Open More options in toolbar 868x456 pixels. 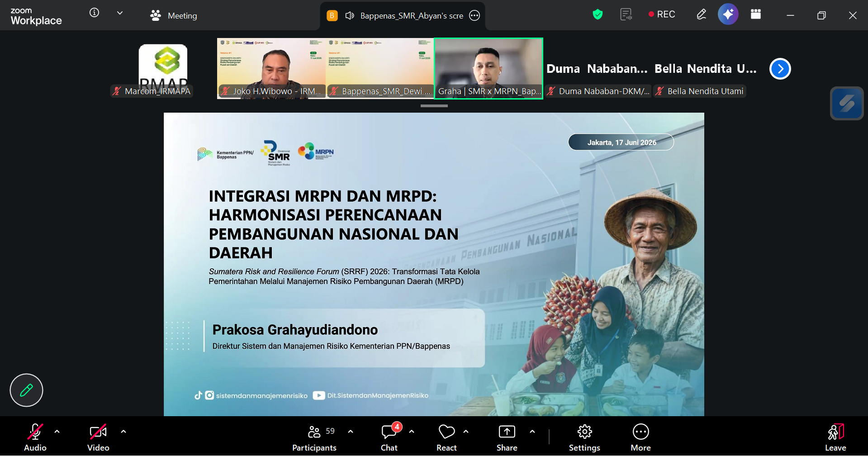coord(641,437)
